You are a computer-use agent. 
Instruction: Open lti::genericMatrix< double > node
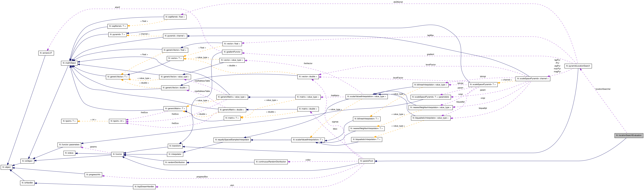232,110
